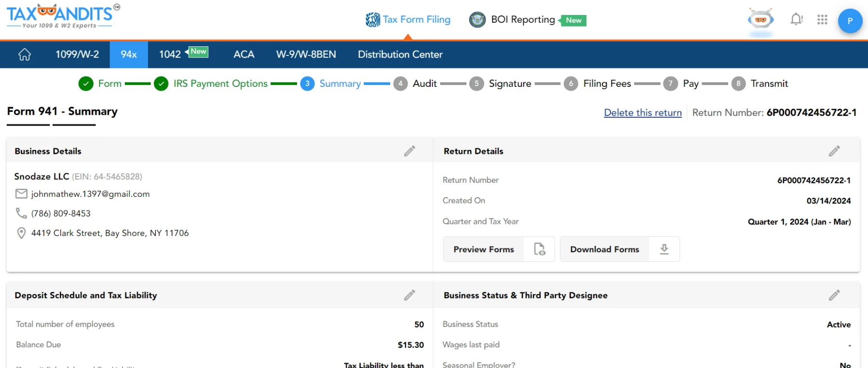Go to Distribution Center tab
The height and width of the screenshot is (368, 868).
(400, 55)
